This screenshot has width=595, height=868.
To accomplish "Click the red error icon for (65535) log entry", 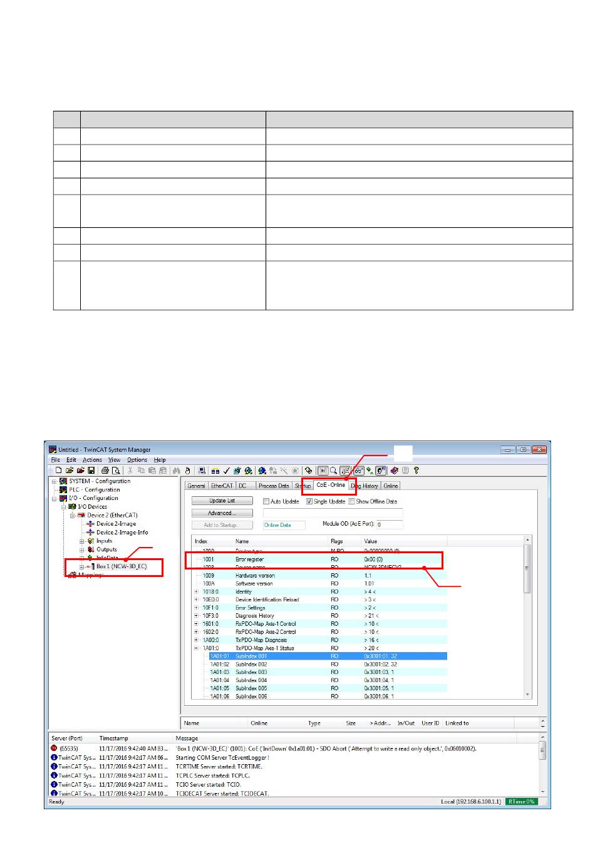I will 54,748.
